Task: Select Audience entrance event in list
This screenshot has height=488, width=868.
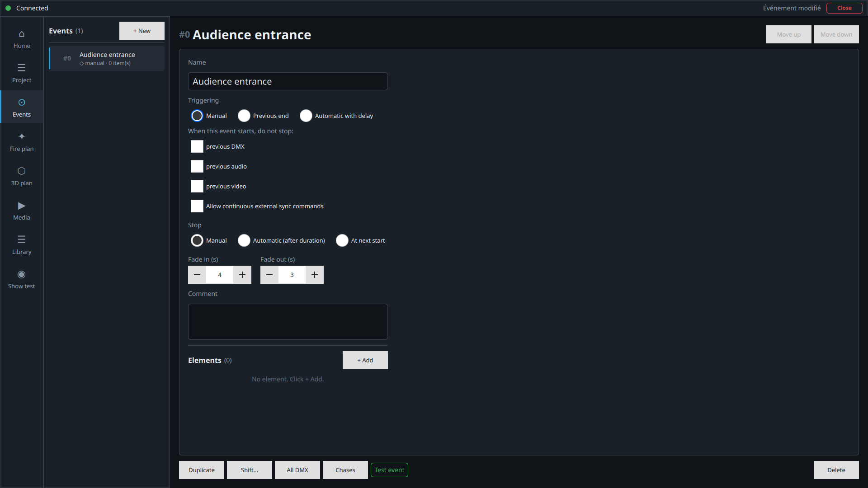Action: point(107,58)
